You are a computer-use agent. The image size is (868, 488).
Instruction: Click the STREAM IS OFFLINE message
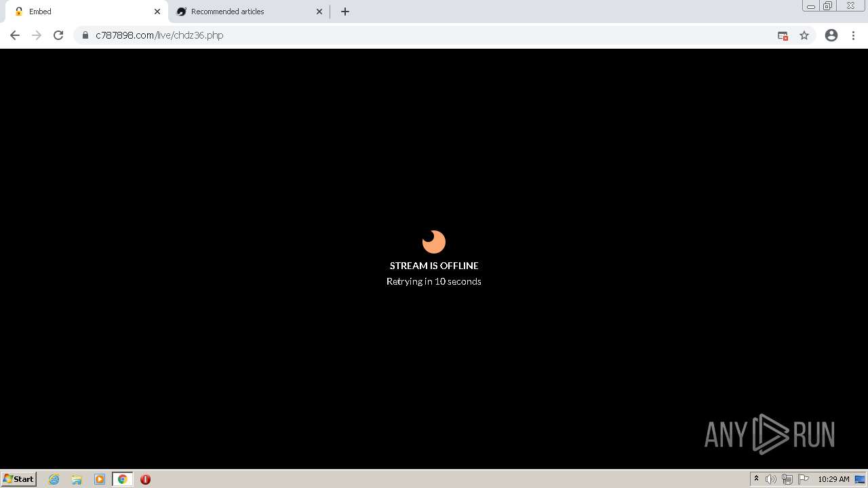(434, 266)
